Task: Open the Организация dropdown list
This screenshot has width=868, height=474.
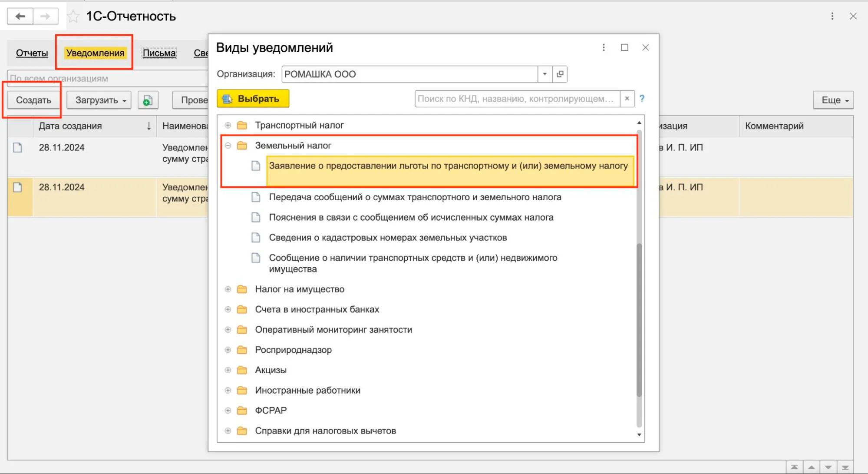Action: click(x=545, y=74)
